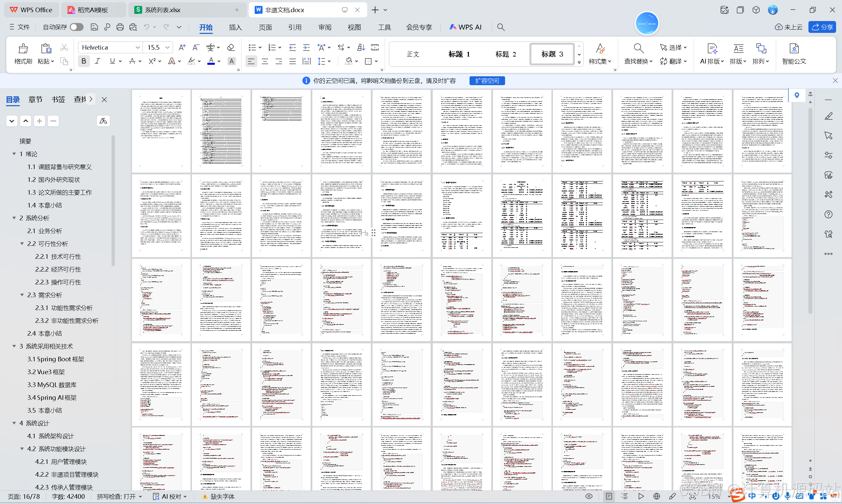Switch to the 插入 (Insert) ribbon tab
The width and height of the screenshot is (842, 504).
tap(235, 27)
